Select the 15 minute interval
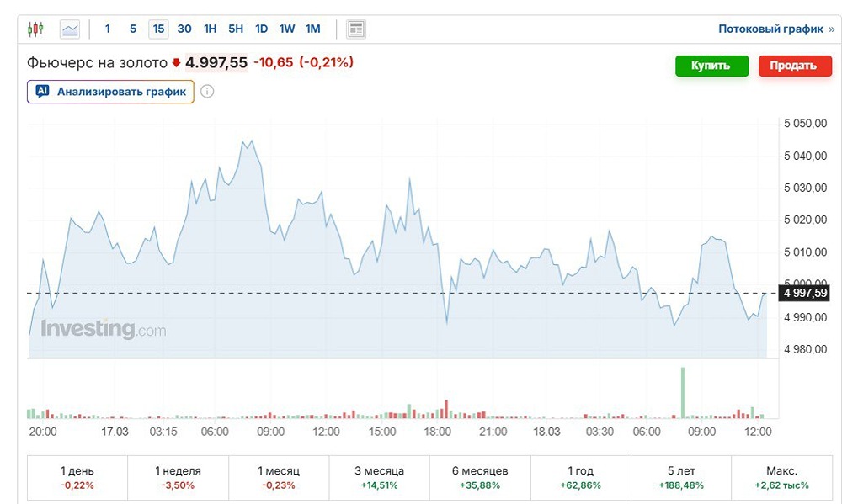This screenshot has width=842, height=504. (x=158, y=29)
